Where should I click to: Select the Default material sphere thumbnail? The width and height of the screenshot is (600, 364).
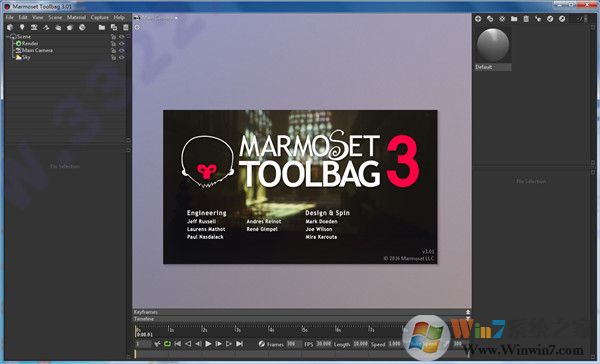(x=493, y=45)
